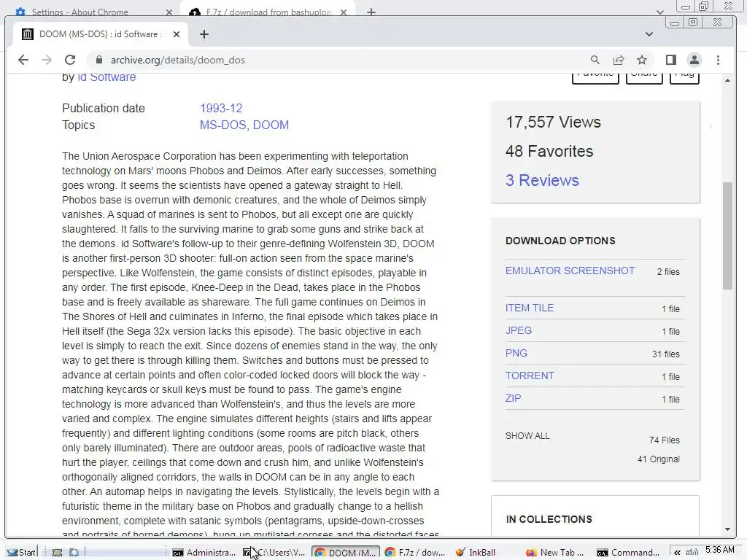This screenshot has height=560, width=747.
Task: Click the 48 Favorites text
Action: 549,152
